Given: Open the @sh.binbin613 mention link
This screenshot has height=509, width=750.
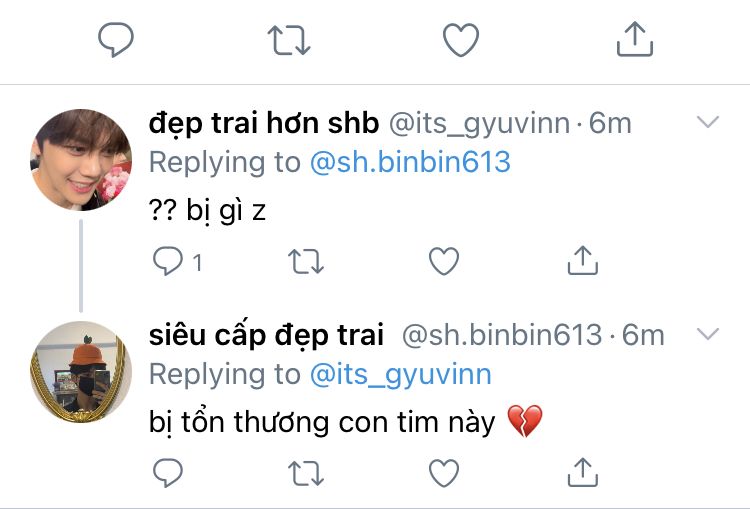Looking at the screenshot, I should point(410,162).
